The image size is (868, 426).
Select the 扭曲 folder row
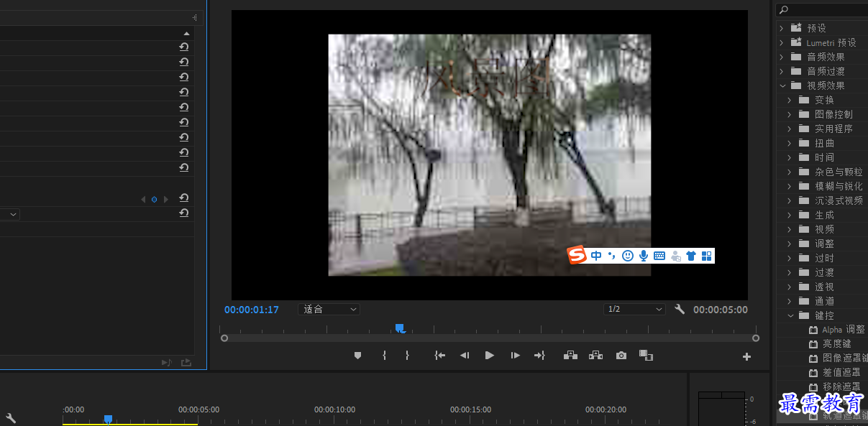pos(822,143)
